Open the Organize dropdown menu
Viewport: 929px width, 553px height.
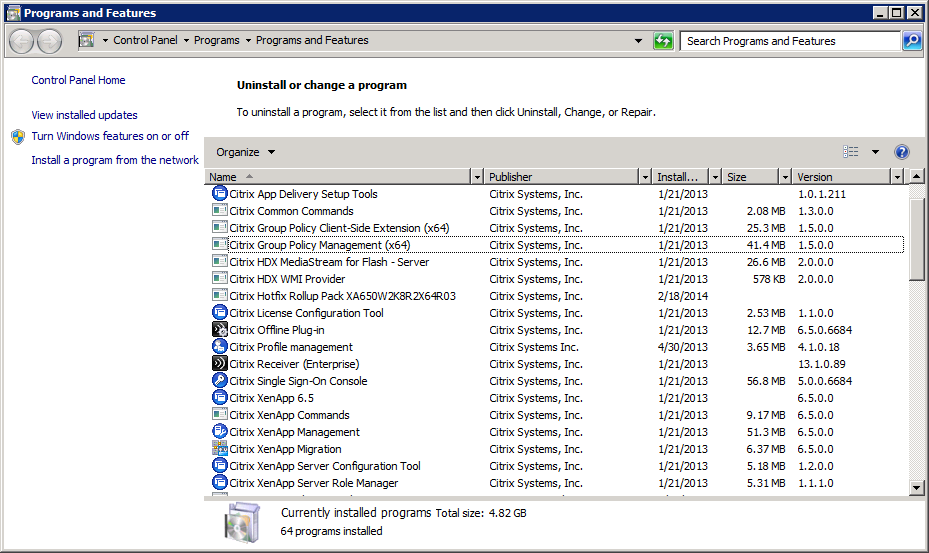tap(245, 152)
